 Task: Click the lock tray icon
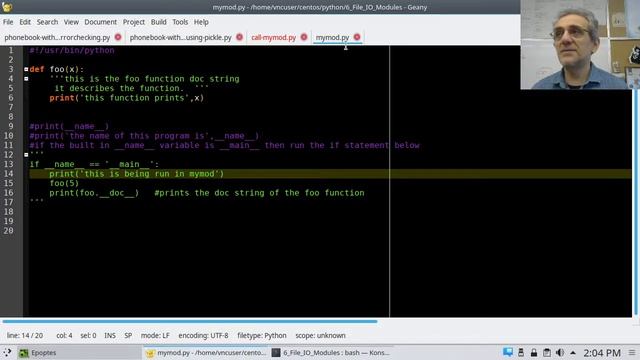[x=534, y=352]
